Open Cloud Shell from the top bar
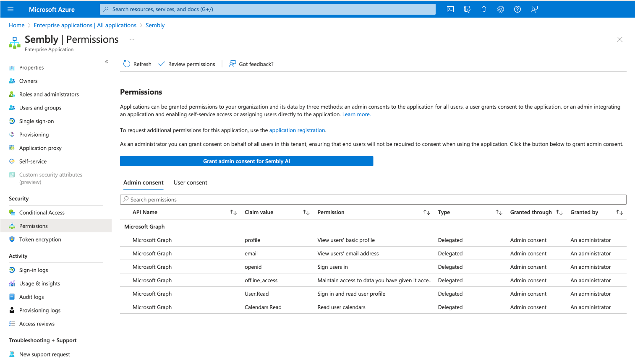This screenshot has width=635, height=364. pos(450,9)
